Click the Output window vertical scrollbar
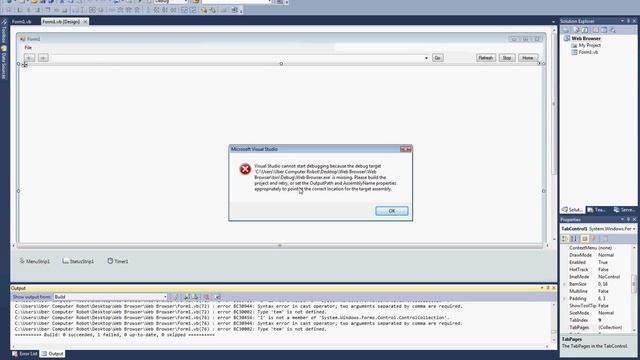This screenshot has height=360, width=640. (x=554, y=322)
